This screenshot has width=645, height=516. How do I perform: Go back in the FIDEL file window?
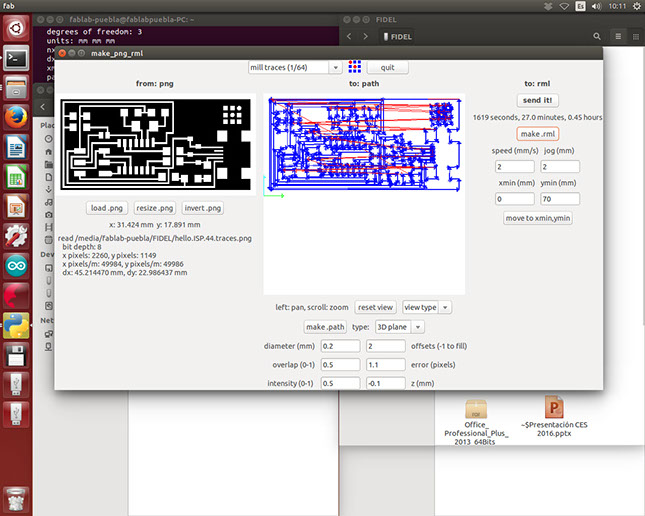(349, 37)
